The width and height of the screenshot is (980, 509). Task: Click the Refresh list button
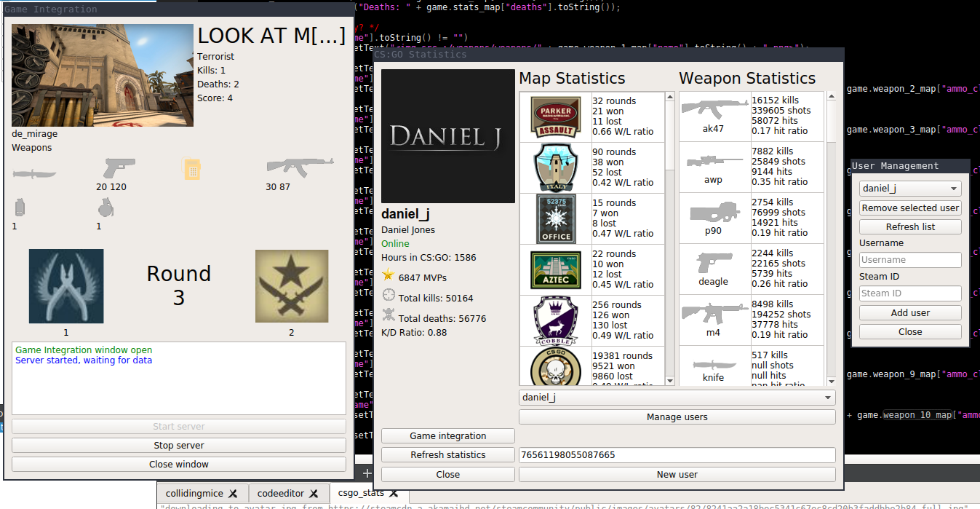(x=910, y=227)
